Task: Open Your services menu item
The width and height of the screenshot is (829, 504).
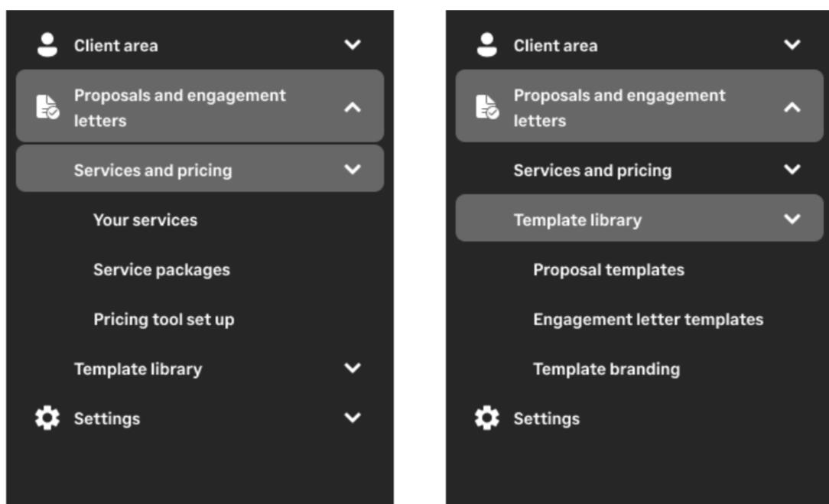Action: 145,220
